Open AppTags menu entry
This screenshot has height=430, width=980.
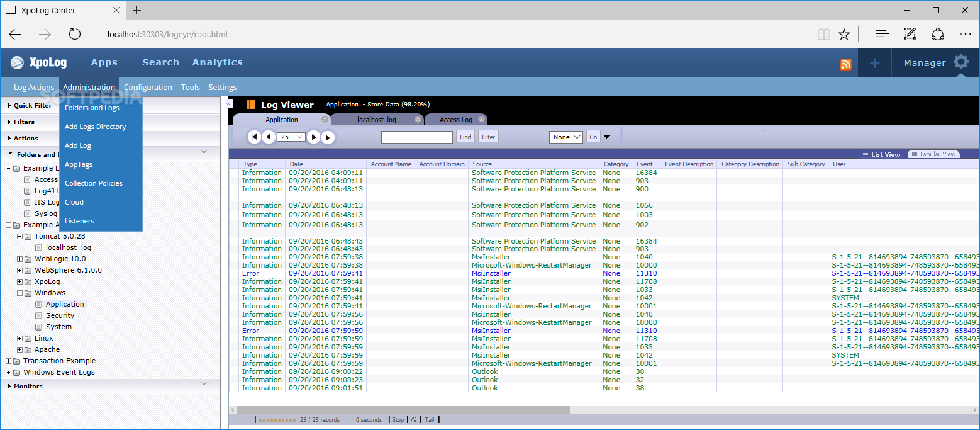(79, 164)
